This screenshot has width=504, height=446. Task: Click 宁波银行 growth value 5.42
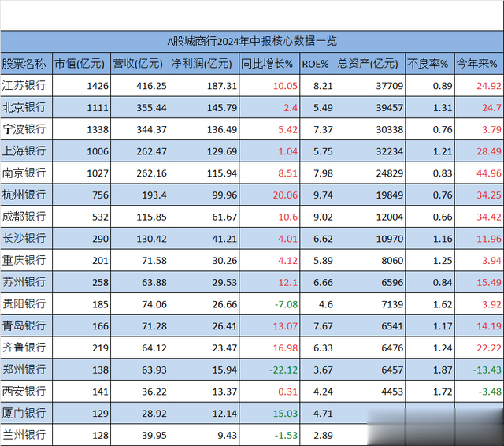click(287, 129)
